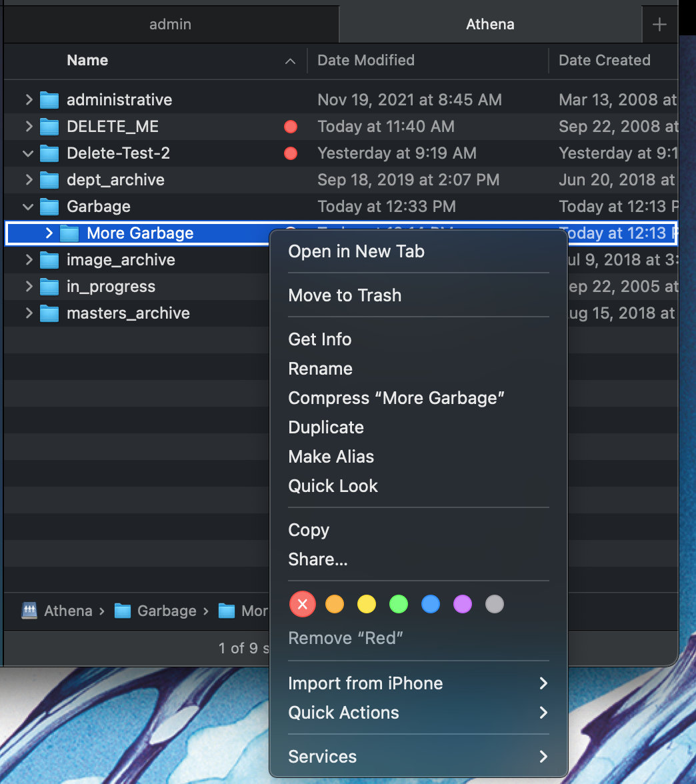Click the Athena server icon in path bar
The image size is (696, 784).
[x=29, y=611]
